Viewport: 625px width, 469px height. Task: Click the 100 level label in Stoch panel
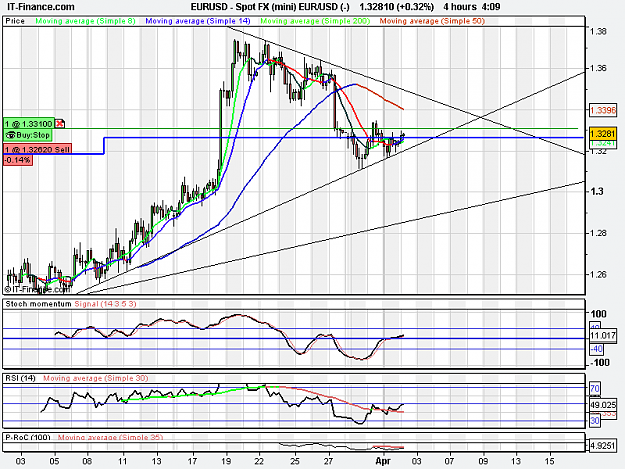tap(598, 314)
